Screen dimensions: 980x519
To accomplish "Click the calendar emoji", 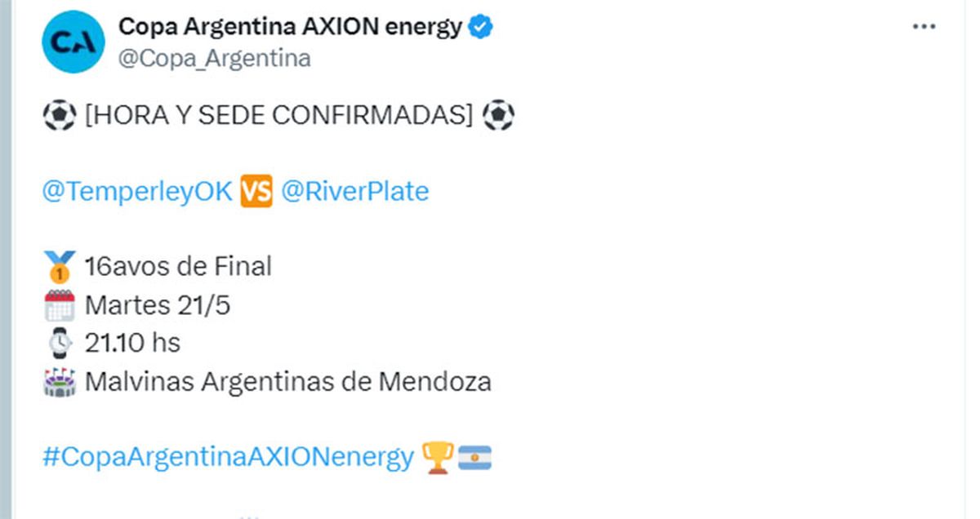I will pos(59,305).
